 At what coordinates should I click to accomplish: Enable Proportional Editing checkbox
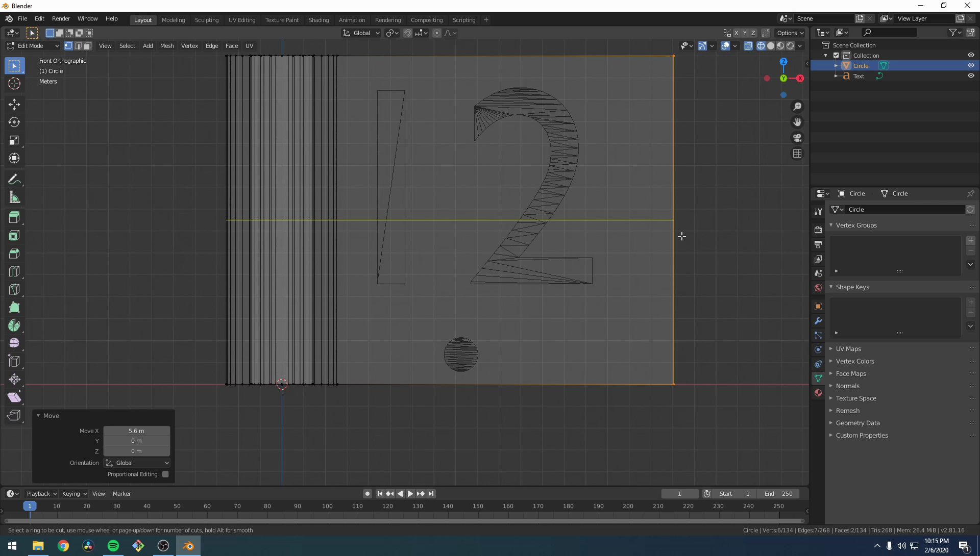[x=165, y=474]
